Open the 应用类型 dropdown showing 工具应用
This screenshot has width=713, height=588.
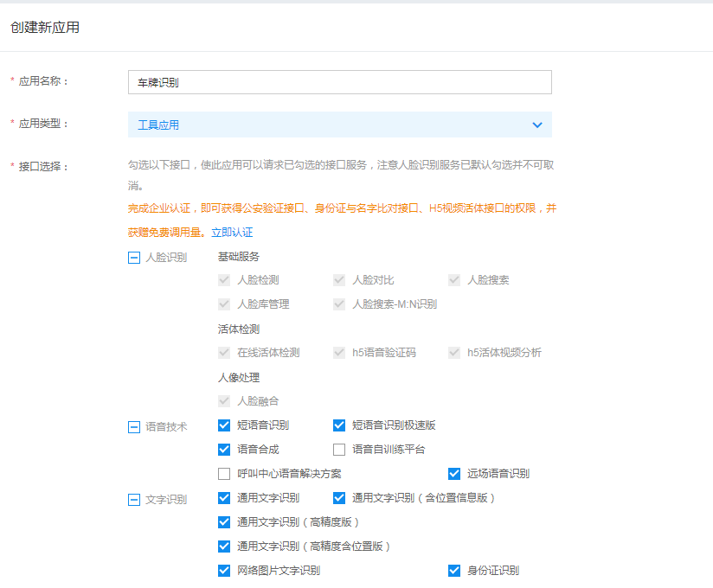coord(340,125)
